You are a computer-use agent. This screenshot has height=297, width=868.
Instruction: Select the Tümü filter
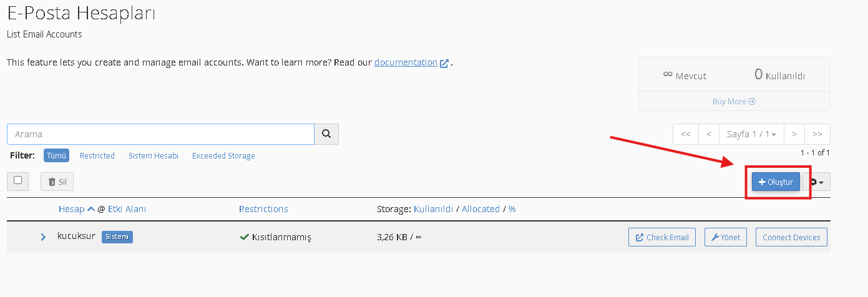tap(56, 155)
